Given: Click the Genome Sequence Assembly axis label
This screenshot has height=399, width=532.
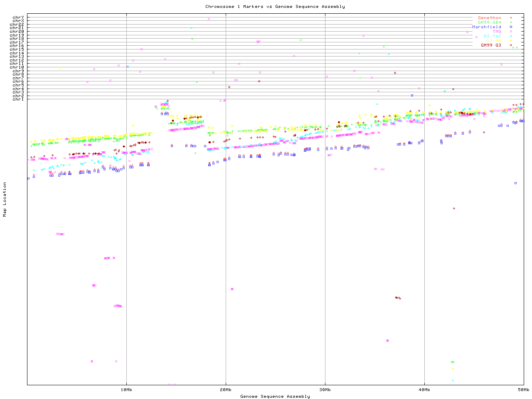Looking at the screenshot, I should pos(275,397).
